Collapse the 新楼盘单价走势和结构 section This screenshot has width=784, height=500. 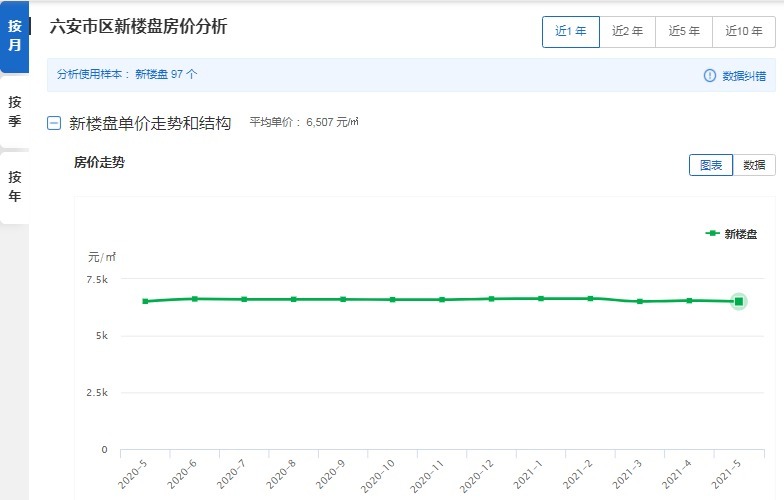[x=54, y=123]
